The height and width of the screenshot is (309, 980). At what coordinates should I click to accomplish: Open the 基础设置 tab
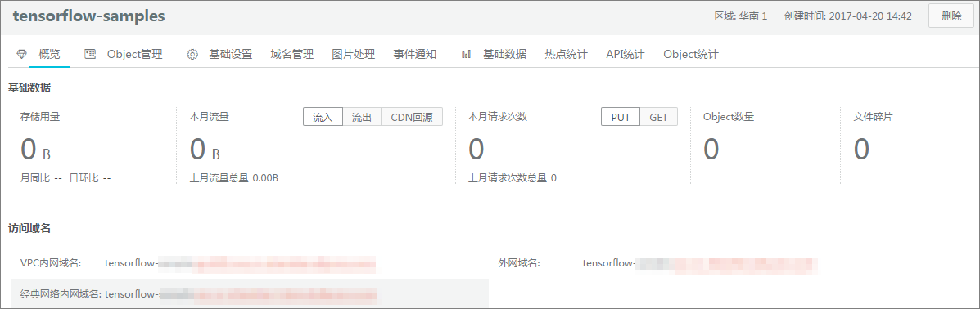click(x=231, y=54)
